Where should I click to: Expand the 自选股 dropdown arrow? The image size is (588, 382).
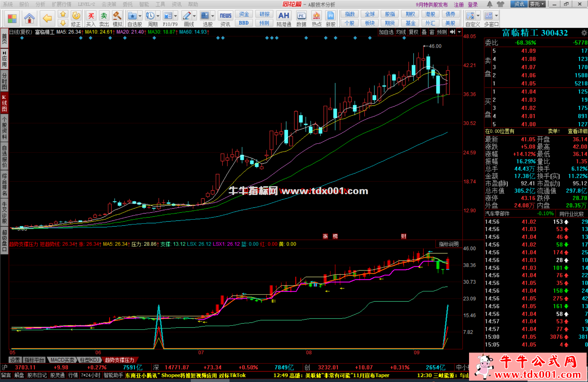(140, 16)
